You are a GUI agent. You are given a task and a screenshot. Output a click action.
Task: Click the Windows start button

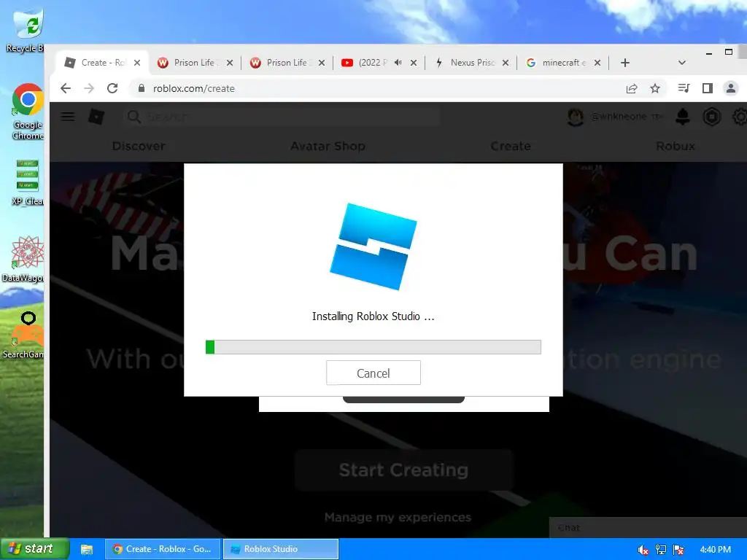35,548
